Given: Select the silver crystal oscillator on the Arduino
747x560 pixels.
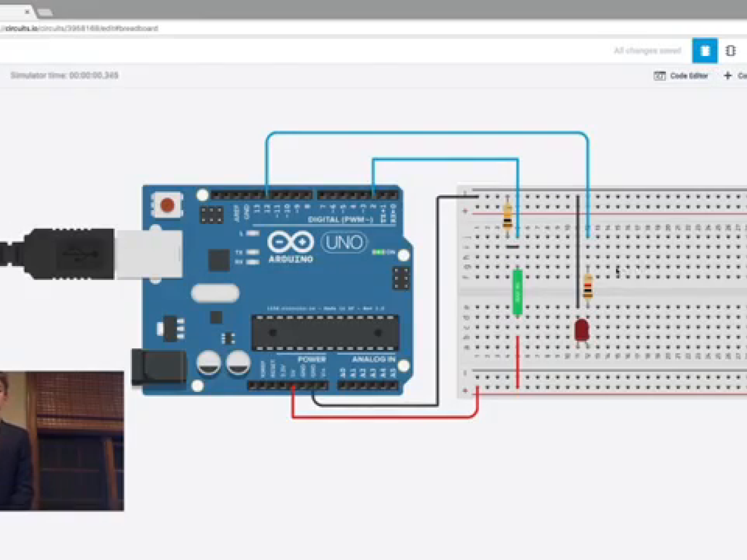Looking at the screenshot, I should [215, 292].
